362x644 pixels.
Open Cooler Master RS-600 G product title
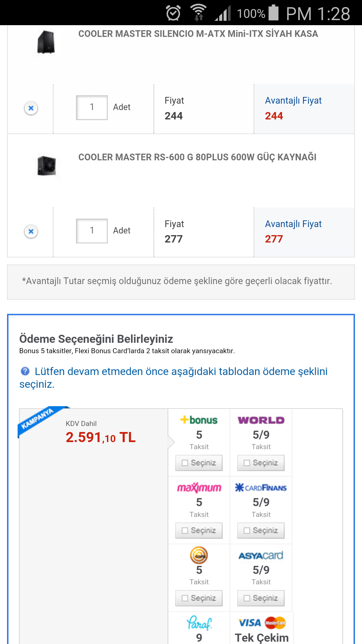pyautogui.click(x=197, y=157)
